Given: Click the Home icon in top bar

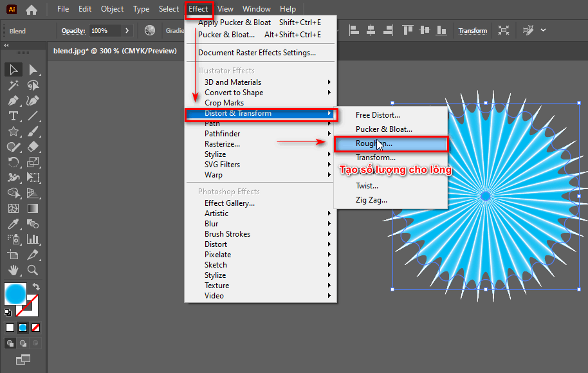Looking at the screenshot, I should tap(31, 10).
